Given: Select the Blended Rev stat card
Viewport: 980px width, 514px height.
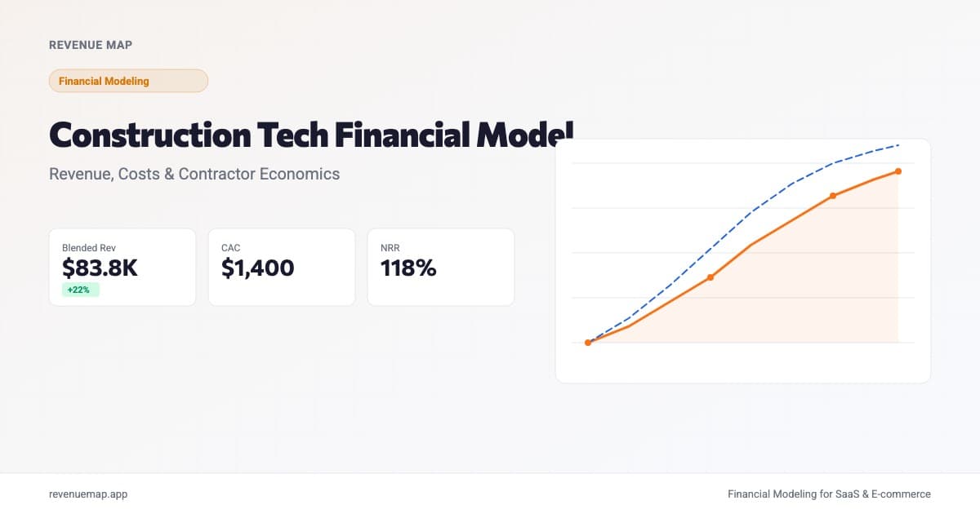Looking at the screenshot, I should click(122, 267).
